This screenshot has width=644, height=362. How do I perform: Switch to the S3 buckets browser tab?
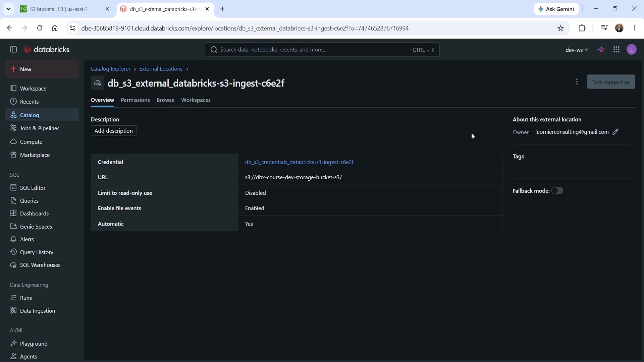(65, 9)
